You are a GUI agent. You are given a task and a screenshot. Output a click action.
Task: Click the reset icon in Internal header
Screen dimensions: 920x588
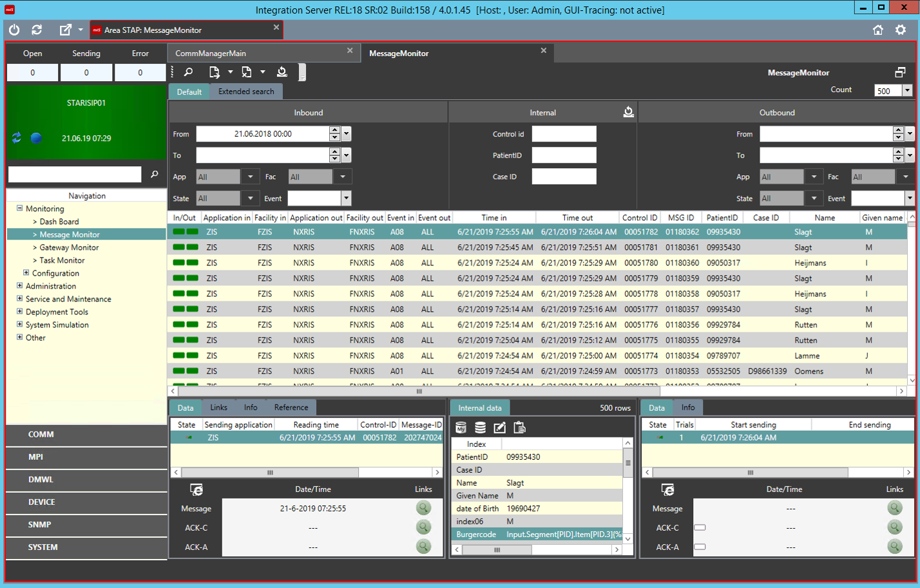click(628, 112)
